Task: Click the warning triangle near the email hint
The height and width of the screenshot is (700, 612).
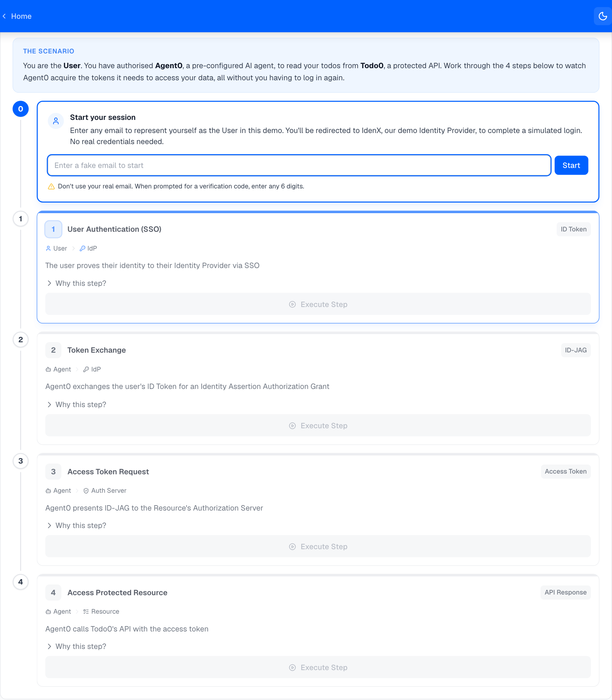Action: (x=51, y=186)
